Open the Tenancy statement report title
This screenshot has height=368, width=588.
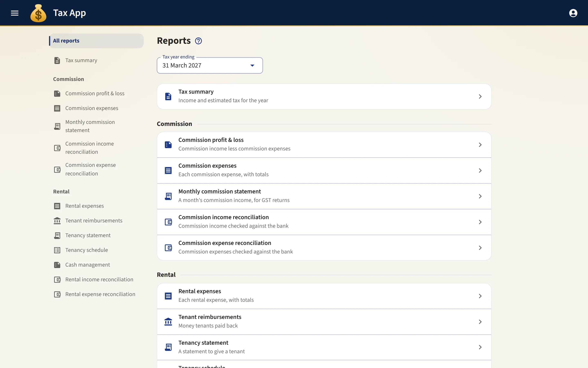[203, 343]
